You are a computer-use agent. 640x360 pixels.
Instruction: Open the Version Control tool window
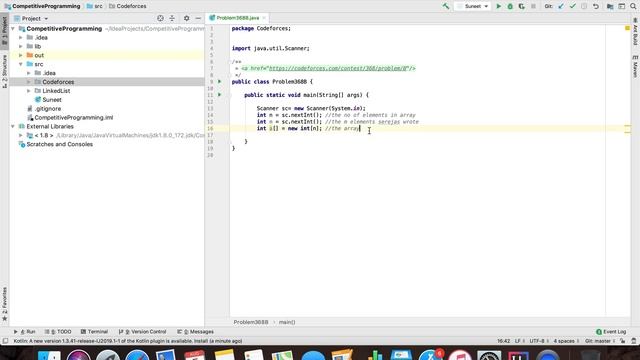[x=142, y=332]
